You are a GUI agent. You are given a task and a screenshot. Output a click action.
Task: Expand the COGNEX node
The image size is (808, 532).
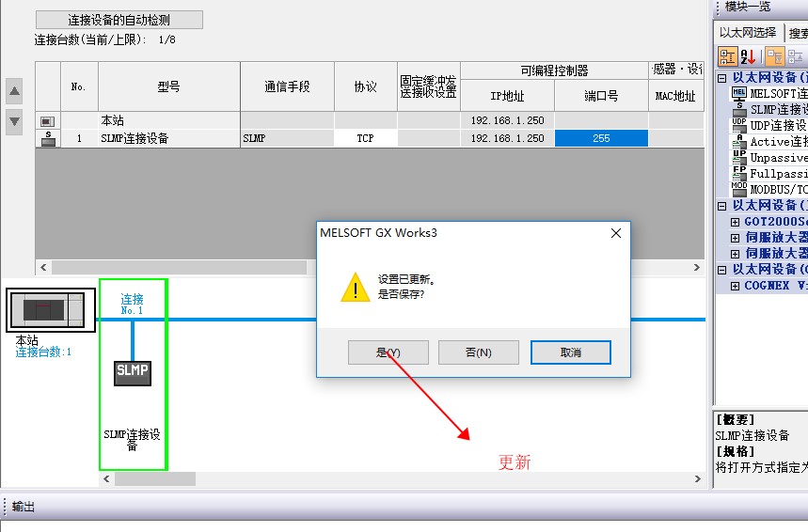pyautogui.click(x=735, y=286)
